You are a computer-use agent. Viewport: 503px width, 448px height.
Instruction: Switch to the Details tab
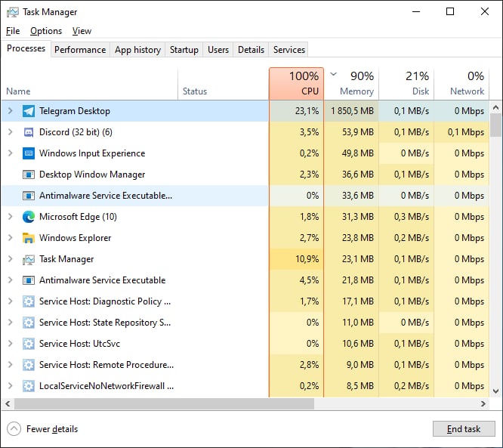(x=251, y=50)
